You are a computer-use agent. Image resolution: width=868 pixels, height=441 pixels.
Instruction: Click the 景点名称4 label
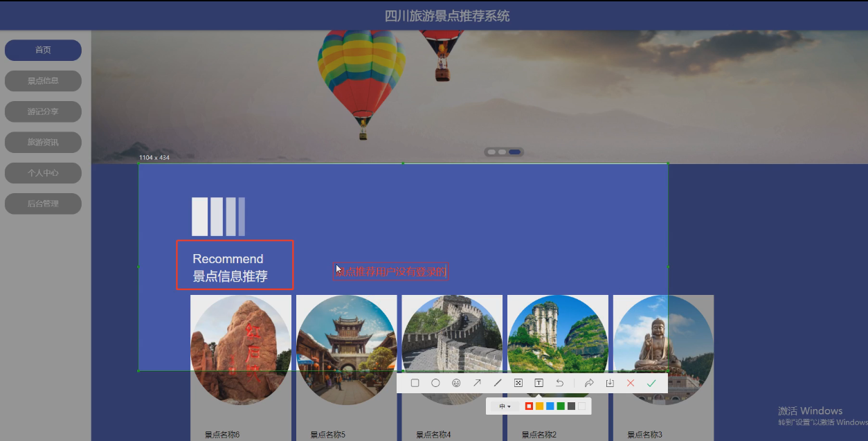[433, 435]
